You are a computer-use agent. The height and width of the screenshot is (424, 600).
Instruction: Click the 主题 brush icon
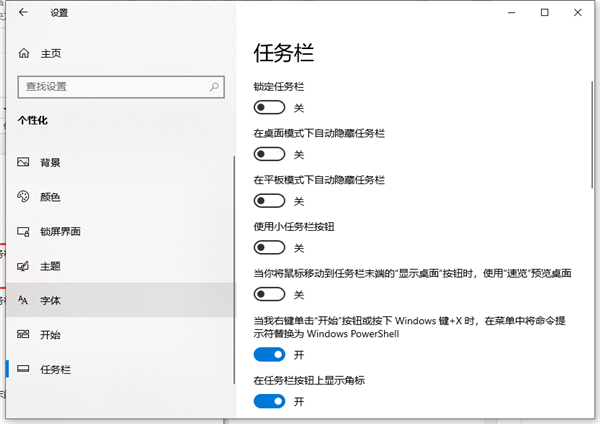click(24, 266)
